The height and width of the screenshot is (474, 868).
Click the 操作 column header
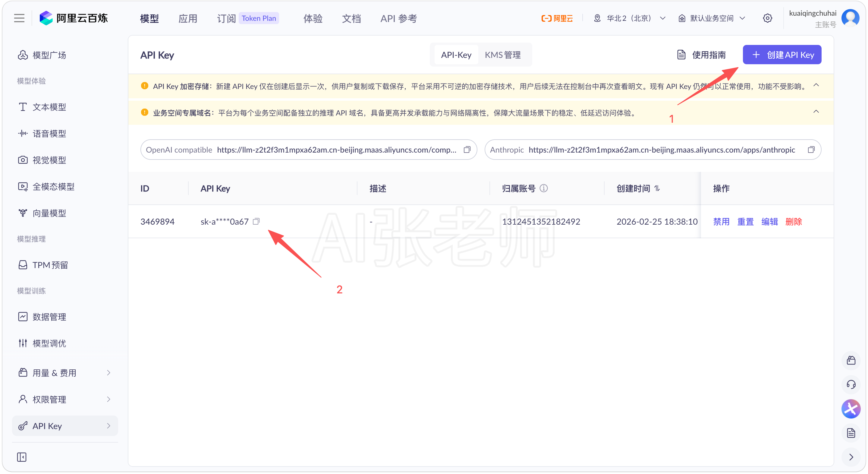[x=721, y=188]
